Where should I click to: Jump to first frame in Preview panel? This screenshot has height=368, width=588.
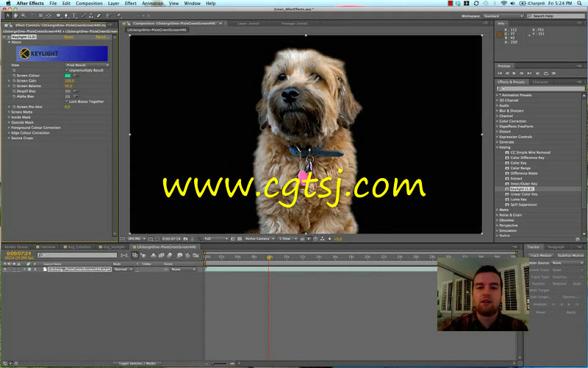[x=500, y=73]
